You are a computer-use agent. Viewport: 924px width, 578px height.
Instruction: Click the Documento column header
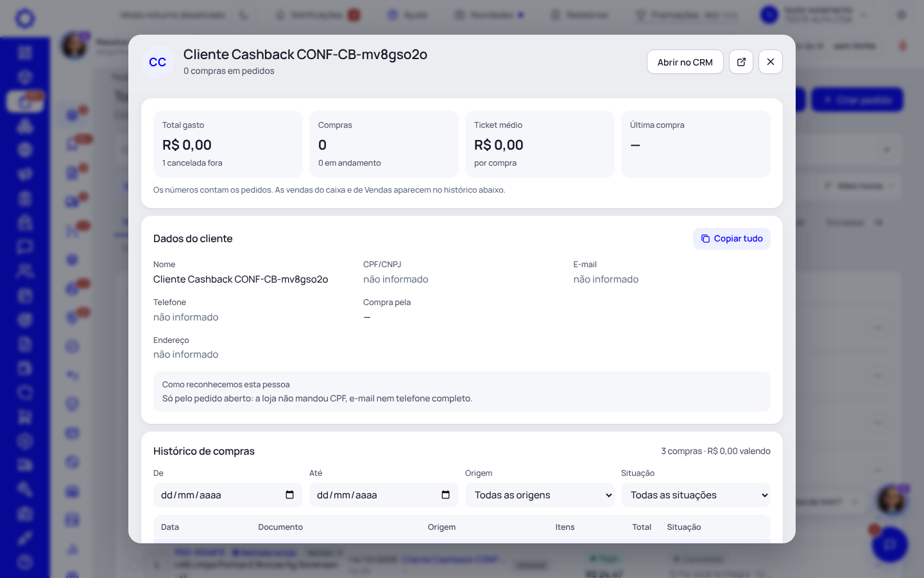tap(280, 527)
